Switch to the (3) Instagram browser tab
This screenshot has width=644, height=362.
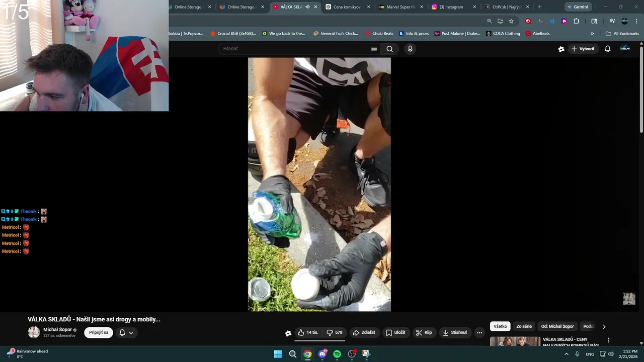click(451, 7)
